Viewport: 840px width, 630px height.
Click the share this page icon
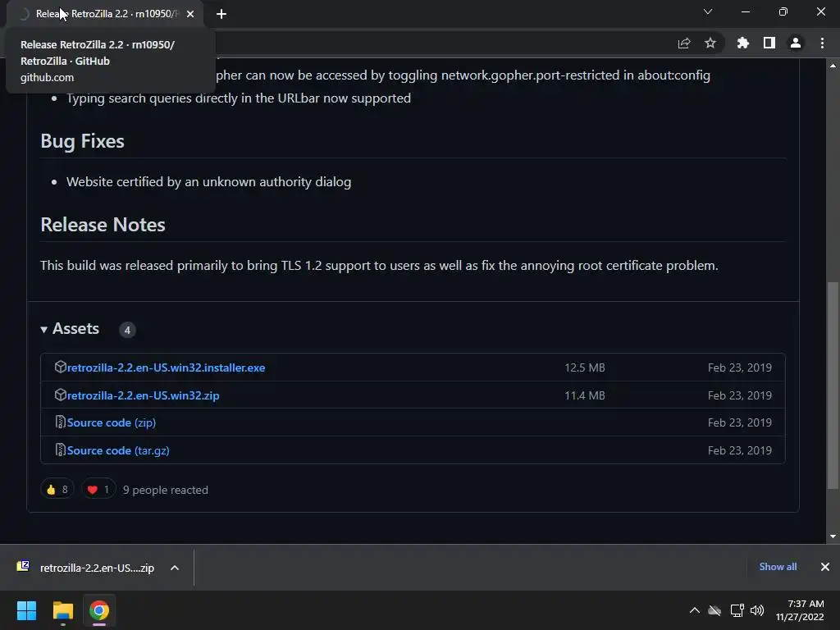pos(684,43)
